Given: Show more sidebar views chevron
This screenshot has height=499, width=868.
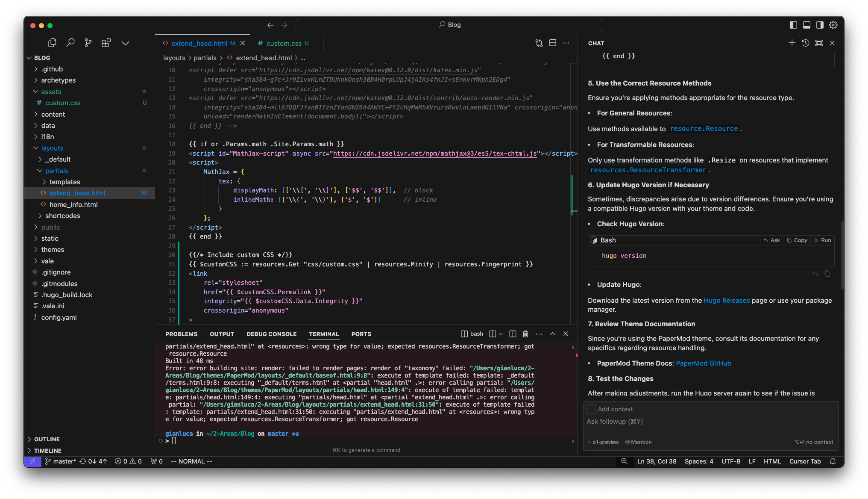Looking at the screenshot, I should (125, 43).
